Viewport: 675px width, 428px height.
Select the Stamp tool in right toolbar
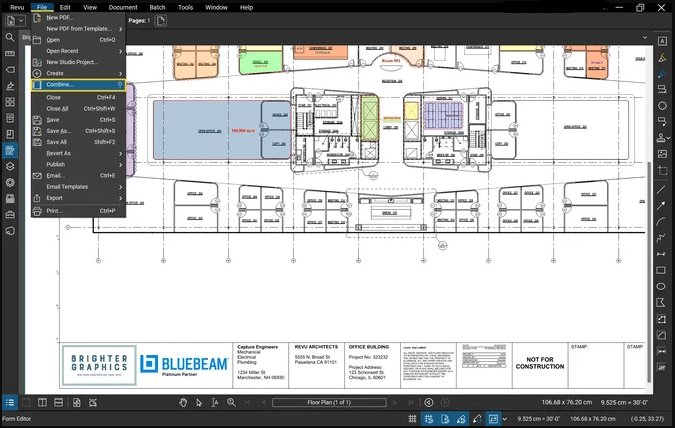coord(661,138)
